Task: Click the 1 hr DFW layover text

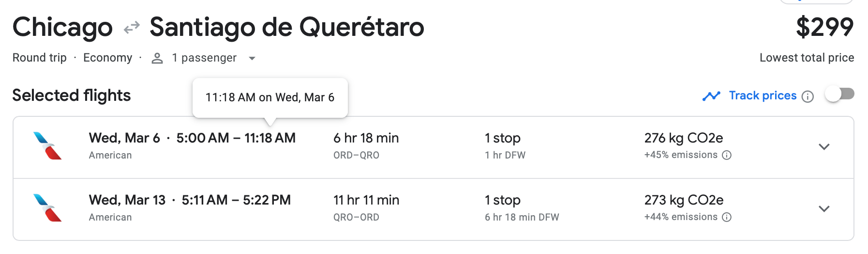Action: pos(505,155)
